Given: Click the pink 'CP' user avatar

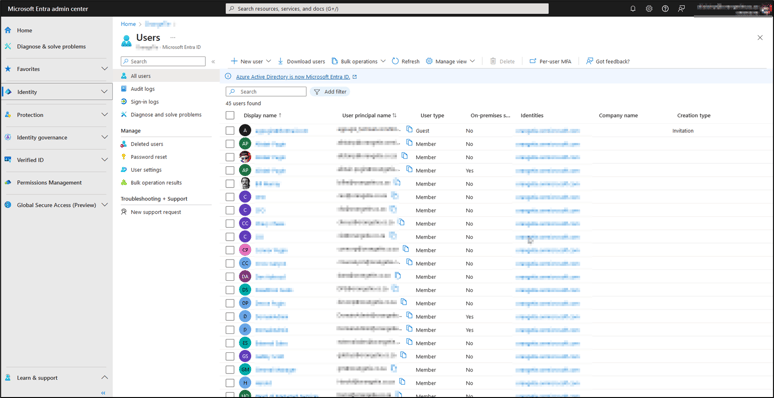Looking at the screenshot, I should 245,250.
